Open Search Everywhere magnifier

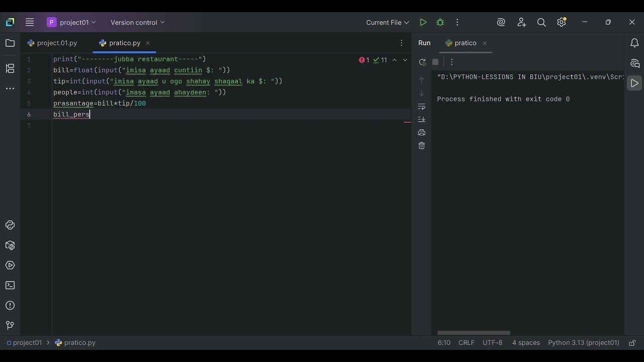(x=541, y=22)
